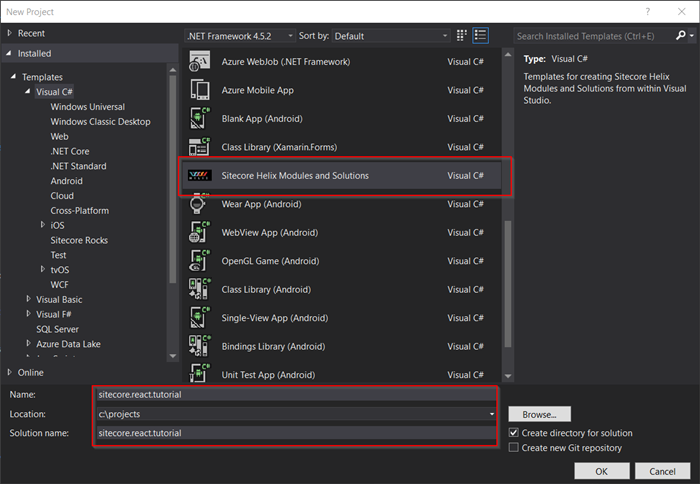The height and width of the screenshot is (484, 700).
Task: Click the Single-View App (Android) icon
Action: 199,318
